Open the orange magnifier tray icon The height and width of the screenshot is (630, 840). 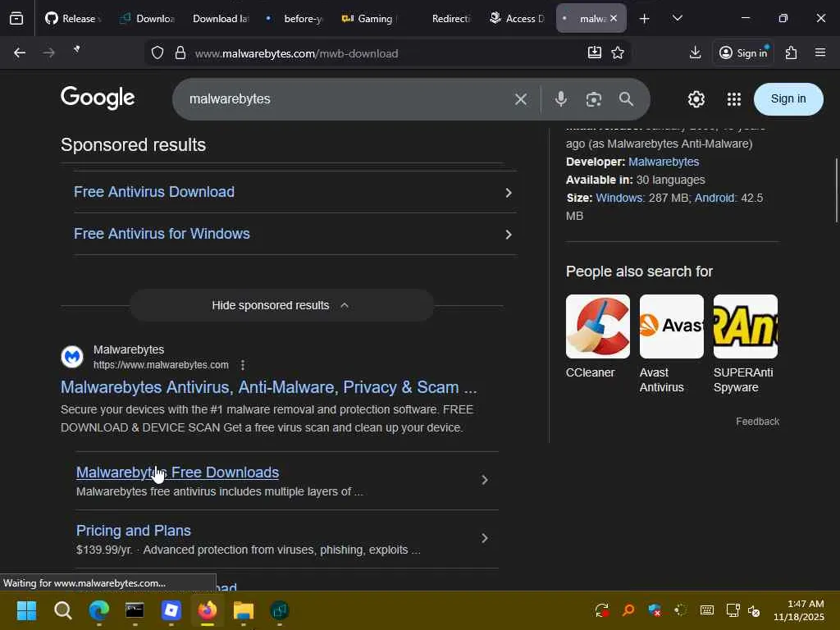[x=628, y=610]
